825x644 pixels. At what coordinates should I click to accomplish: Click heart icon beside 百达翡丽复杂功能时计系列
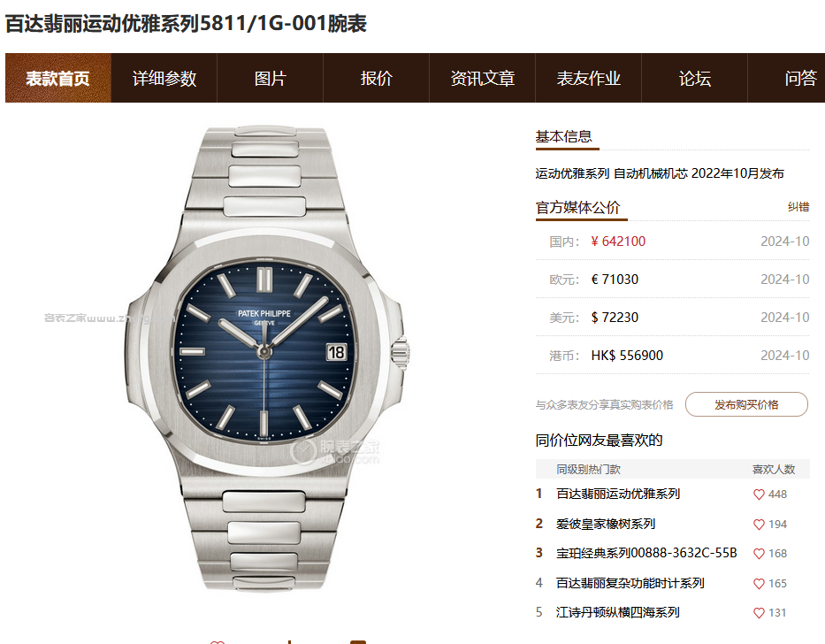(x=759, y=584)
